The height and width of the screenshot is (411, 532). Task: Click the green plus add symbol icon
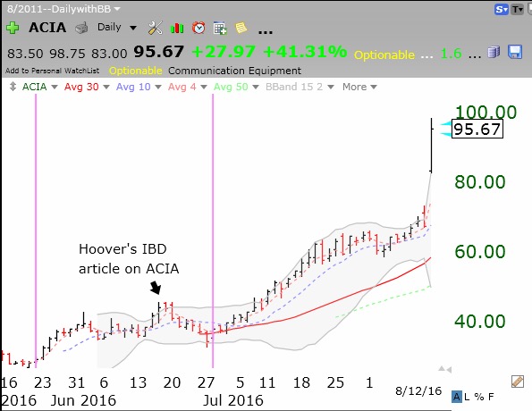click(13, 28)
